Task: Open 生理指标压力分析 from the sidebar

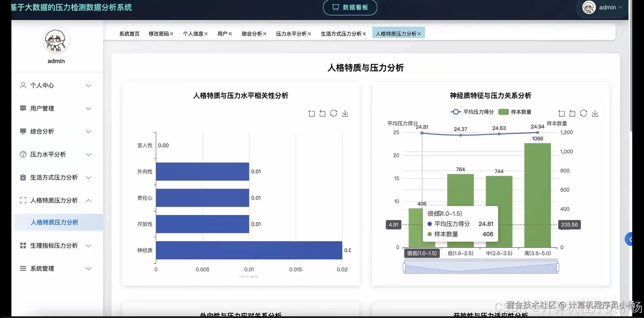Action: click(x=53, y=245)
